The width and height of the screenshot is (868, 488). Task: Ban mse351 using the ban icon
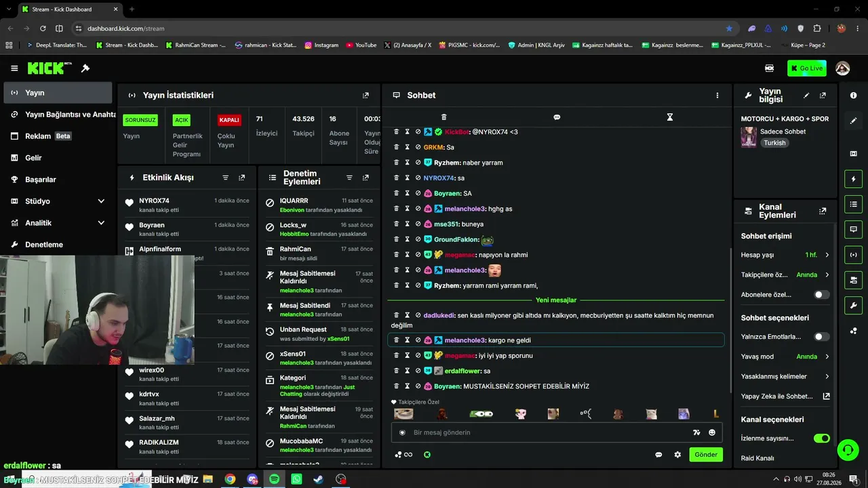[x=418, y=224]
